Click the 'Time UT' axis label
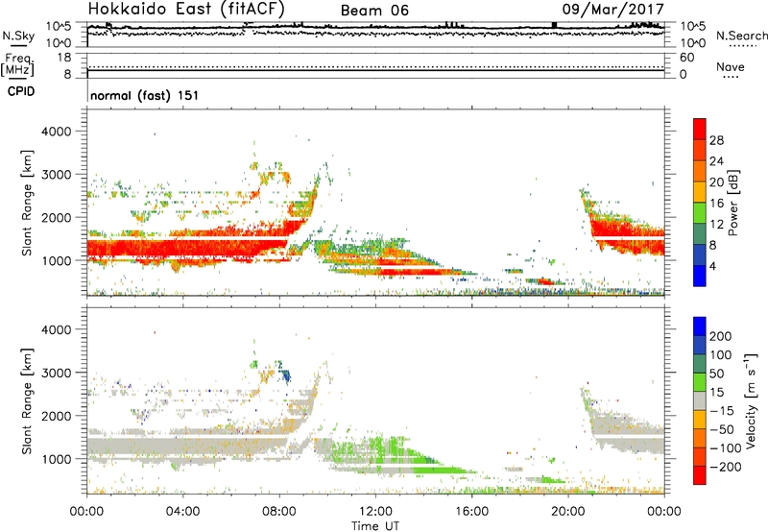Image resolution: width=768 pixels, height=532 pixels. 375,526
